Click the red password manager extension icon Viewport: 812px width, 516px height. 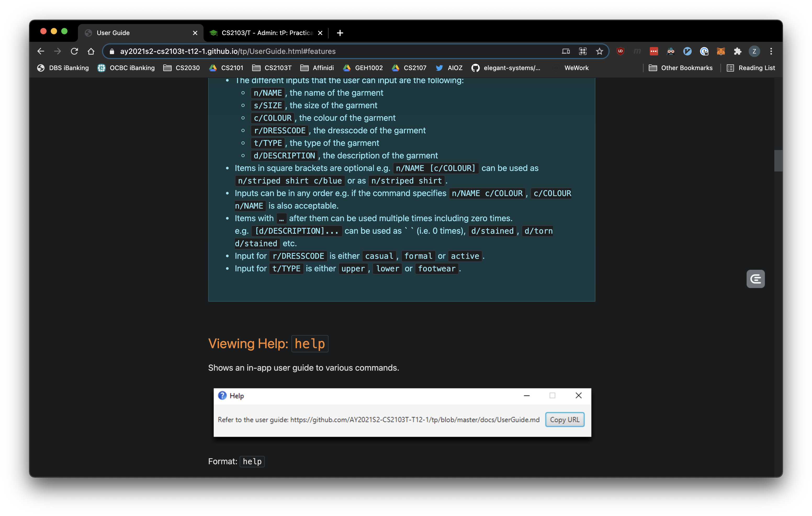(x=653, y=51)
